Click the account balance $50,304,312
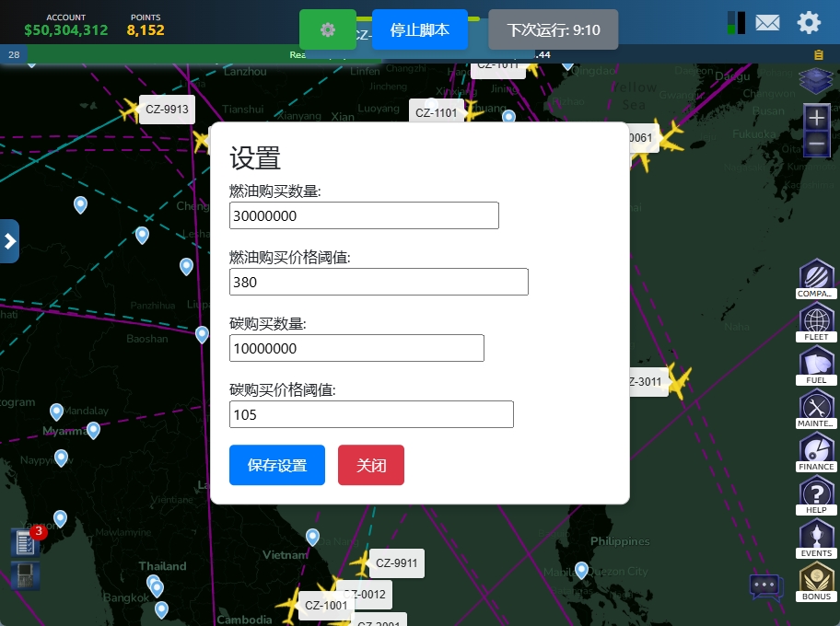Screen dimensions: 840x626 click(66, 30)
